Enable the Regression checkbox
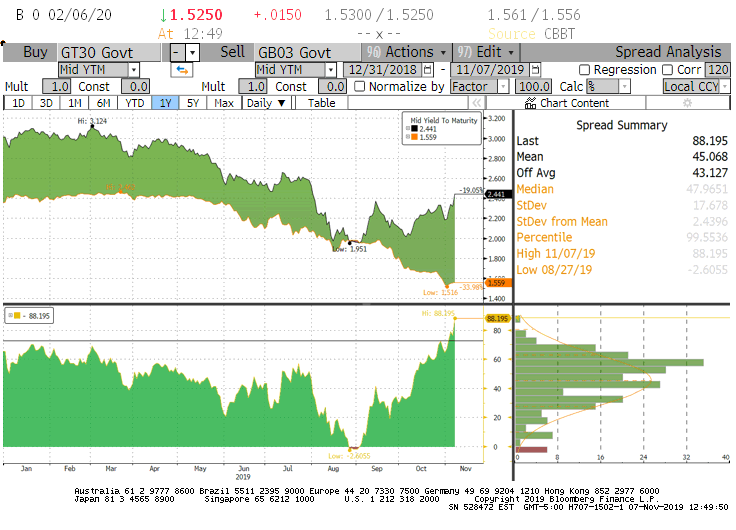This screenshot has height=530, width=736. pyautogui.click(x=585, y=70)
